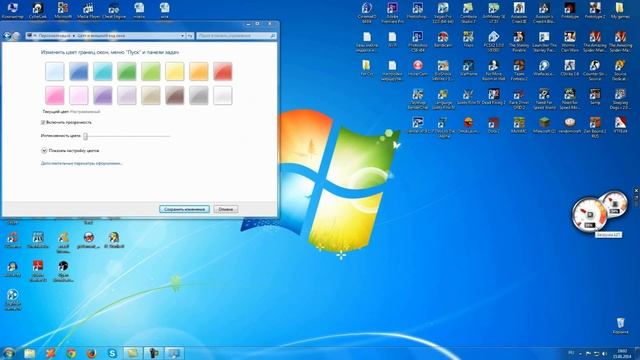This screenshot has width=640, height=360.
Task: Open the Windows Start menu
Action: click(x=9, y=353)
